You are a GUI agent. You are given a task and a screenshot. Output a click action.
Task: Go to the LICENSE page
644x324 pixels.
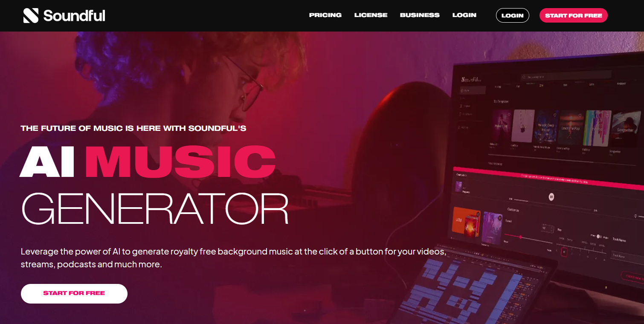pyautogui.click(x=371, y=15)
